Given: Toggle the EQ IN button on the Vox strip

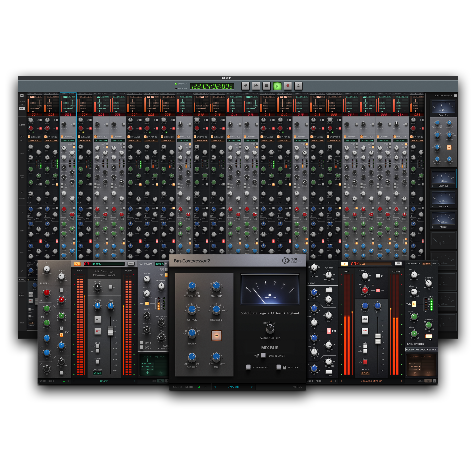Looking at the screenshot, I should [329, 331].
